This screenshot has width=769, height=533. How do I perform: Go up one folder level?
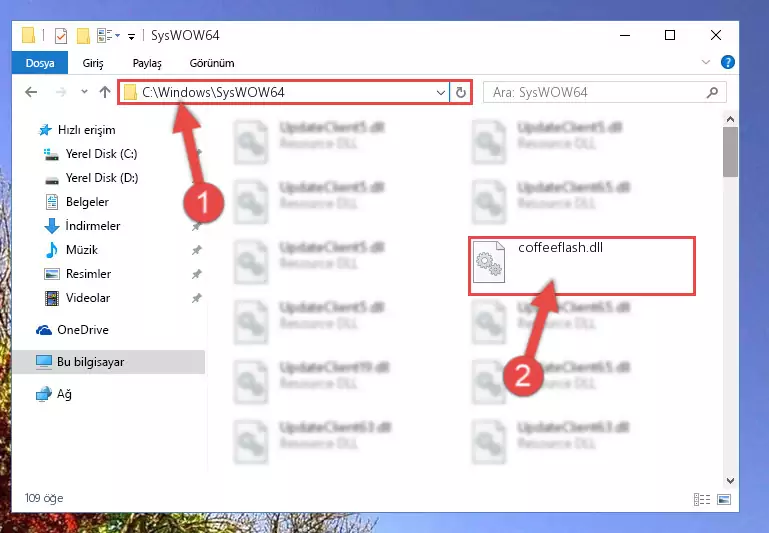[104, 92]
